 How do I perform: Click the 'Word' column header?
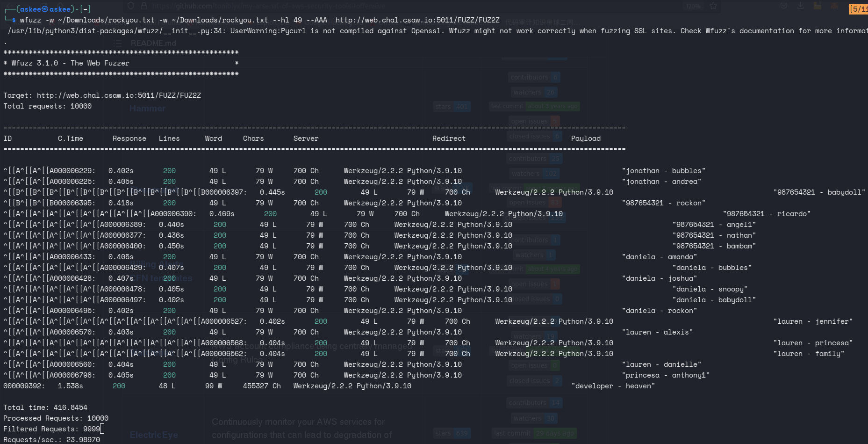(x=214, y=138)
